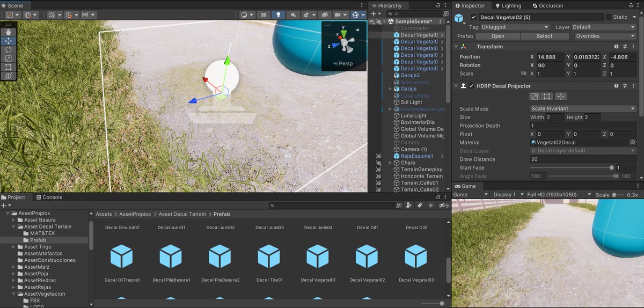This screenshot has width=644, height=308.
Task: Click decal pivot/UV edit mode button
Action: 560,97
